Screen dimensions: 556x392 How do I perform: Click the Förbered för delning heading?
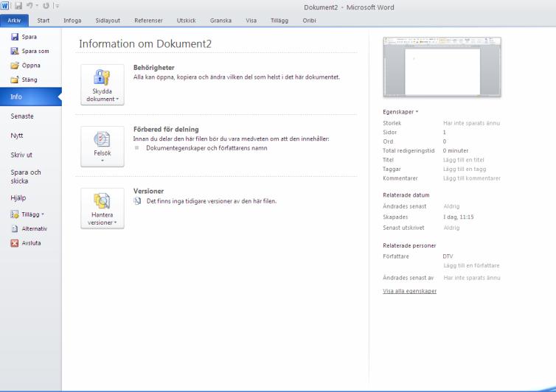click(166, 130)
